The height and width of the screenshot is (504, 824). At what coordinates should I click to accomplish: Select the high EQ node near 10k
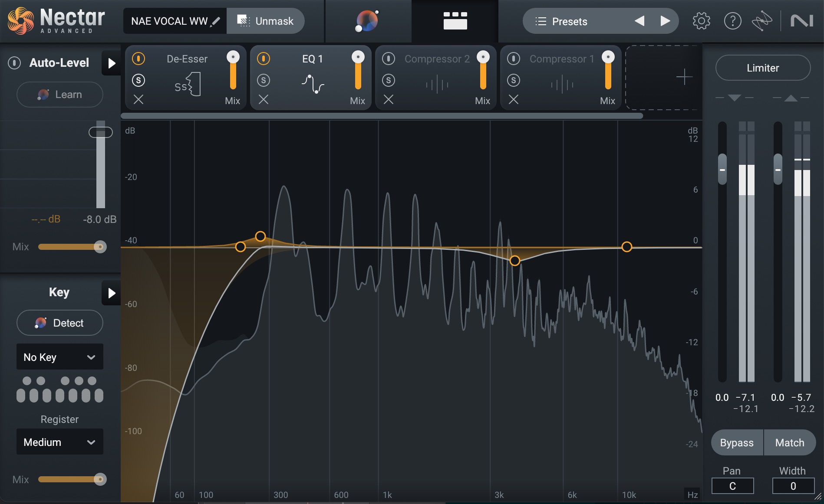click(x=626, y=247)
